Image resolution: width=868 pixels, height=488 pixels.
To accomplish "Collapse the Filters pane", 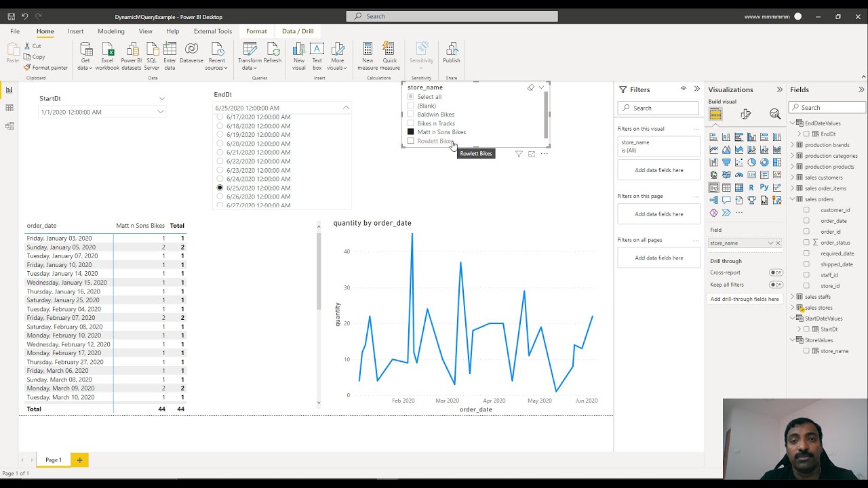I will (696, 89).
